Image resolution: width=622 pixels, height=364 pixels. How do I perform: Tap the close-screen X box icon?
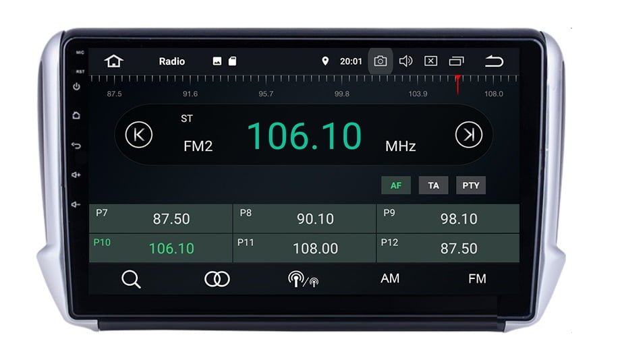coord(430,61)
